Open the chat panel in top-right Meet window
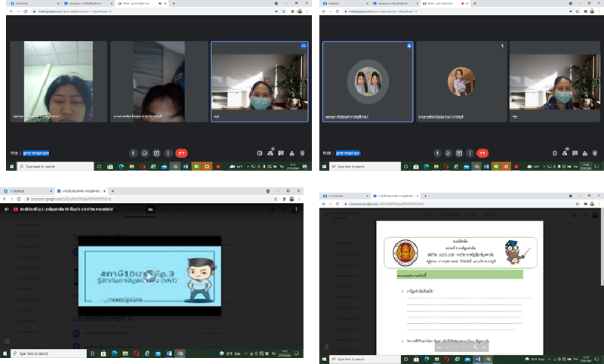This screenshot has width=604, height=364. 575,152
